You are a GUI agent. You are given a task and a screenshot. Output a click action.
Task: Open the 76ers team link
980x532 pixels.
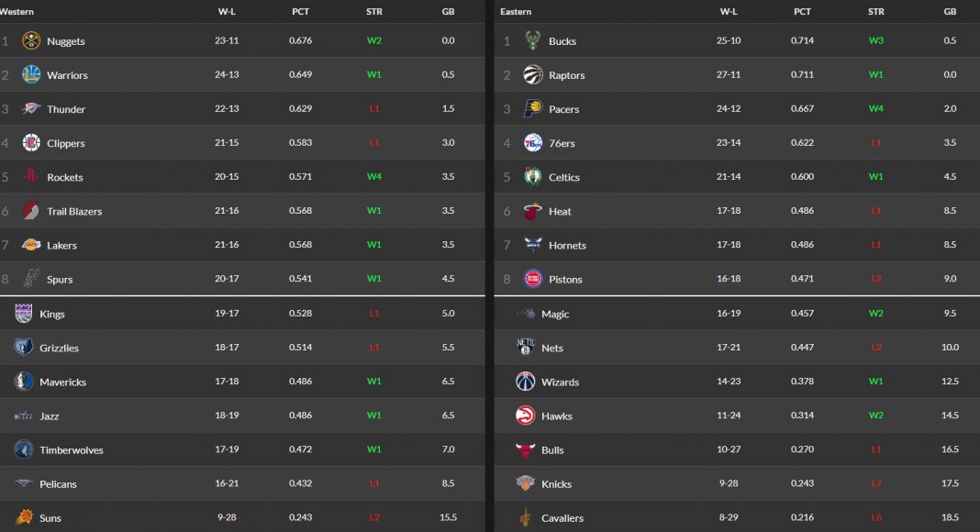tap(563, 144)
